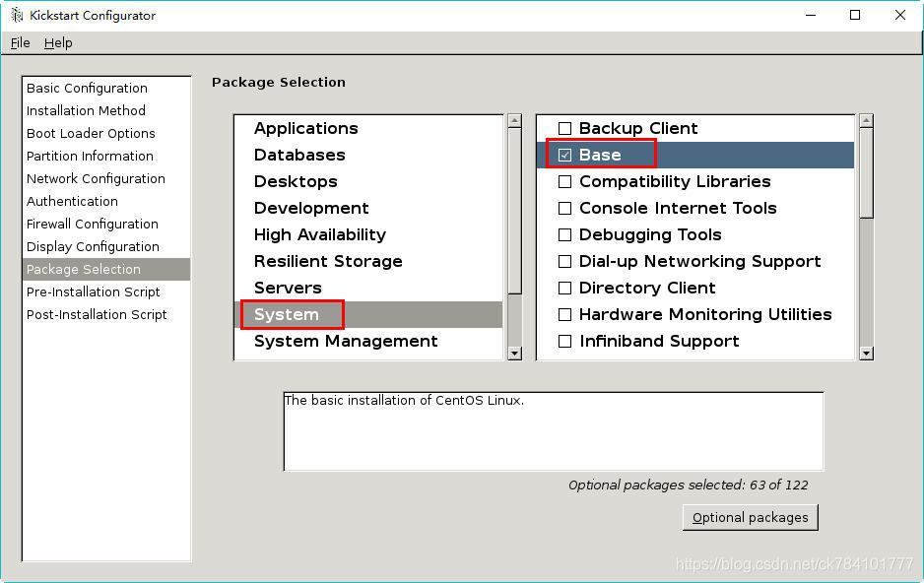Select Partition Information in sidebar
The width and height of the screenshot is (924, 583).
[106, 156]
